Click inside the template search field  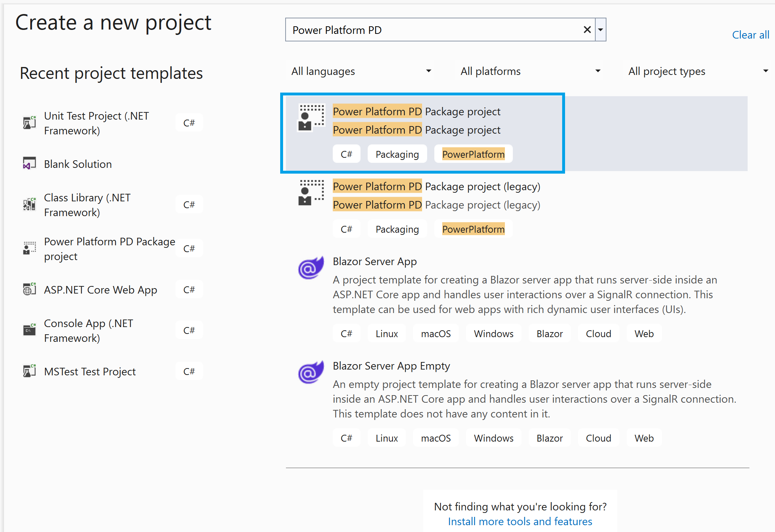point(432,30)
